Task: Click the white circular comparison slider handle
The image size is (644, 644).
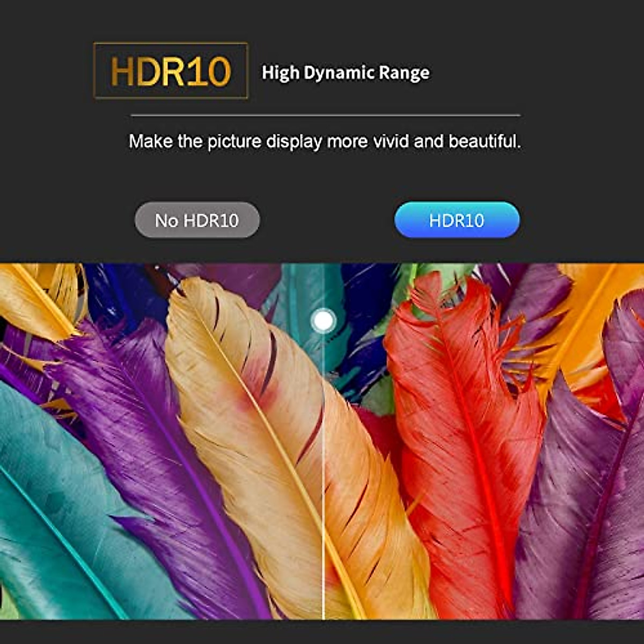Action: pos(323,321)
